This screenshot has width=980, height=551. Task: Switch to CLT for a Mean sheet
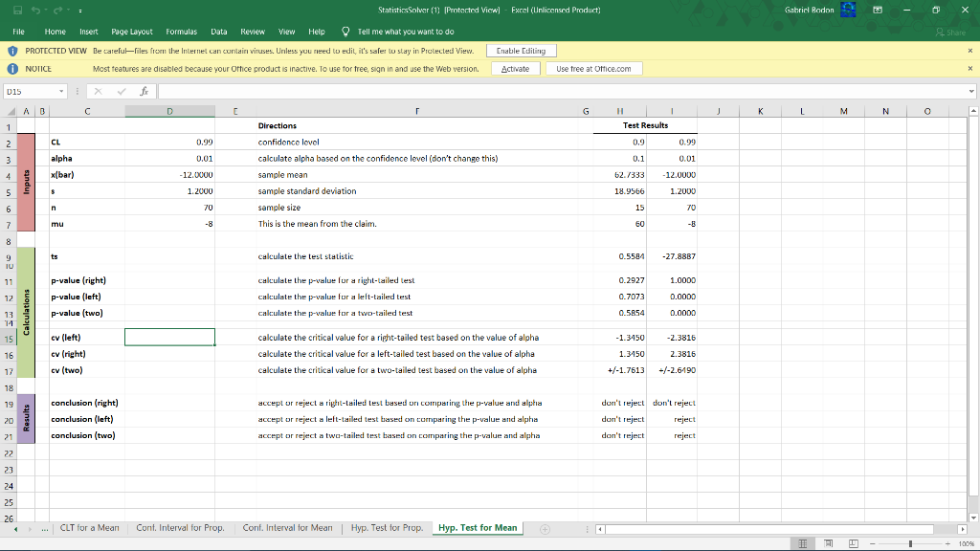pyautogui.click(x=89, y=528)
